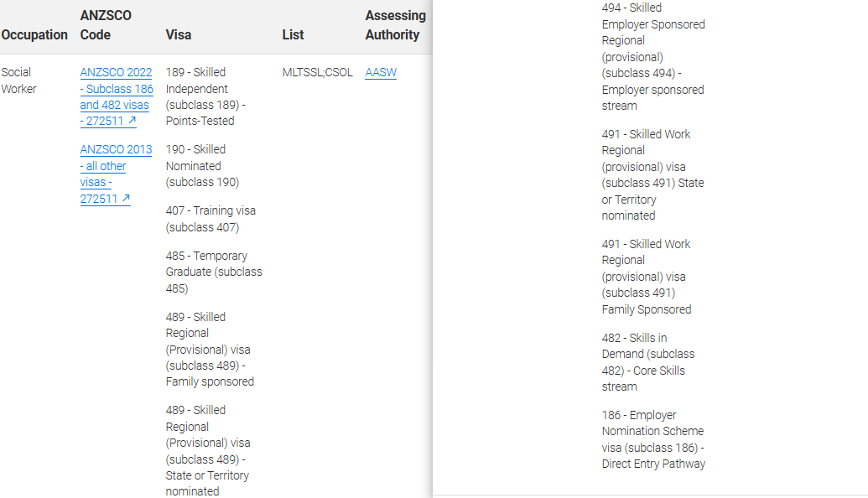Image resolution: width=868 pixels, height=498 pixels.
Task: Click the 494 Skilled Employer Sponsored Regional entry
Action: coord(653,57)
